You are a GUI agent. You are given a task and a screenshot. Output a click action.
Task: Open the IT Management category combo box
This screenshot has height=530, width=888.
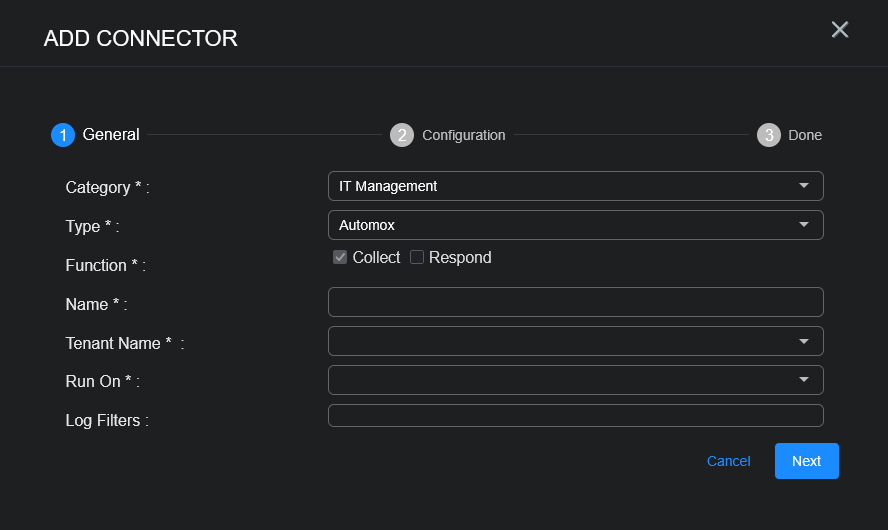click(x=560, y=186)
